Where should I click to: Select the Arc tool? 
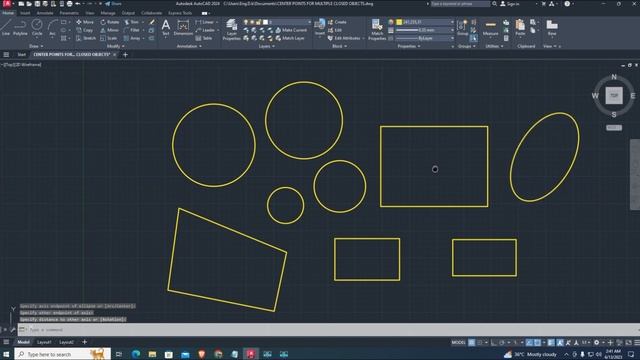52,27
